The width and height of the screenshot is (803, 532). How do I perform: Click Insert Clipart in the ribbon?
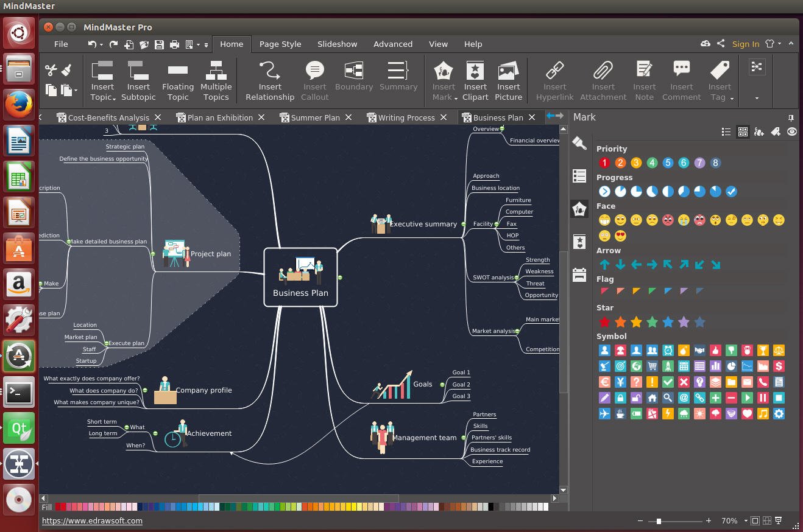475,80
